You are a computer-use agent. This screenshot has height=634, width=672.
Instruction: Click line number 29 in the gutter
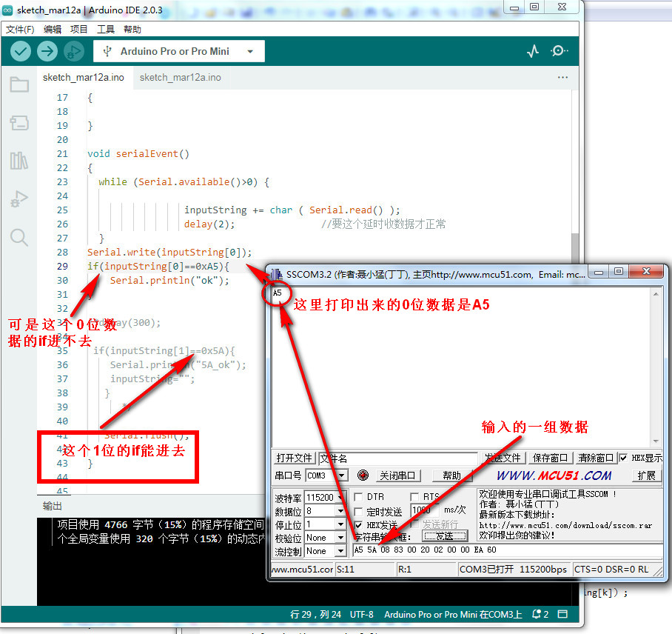tap(63, 267)
